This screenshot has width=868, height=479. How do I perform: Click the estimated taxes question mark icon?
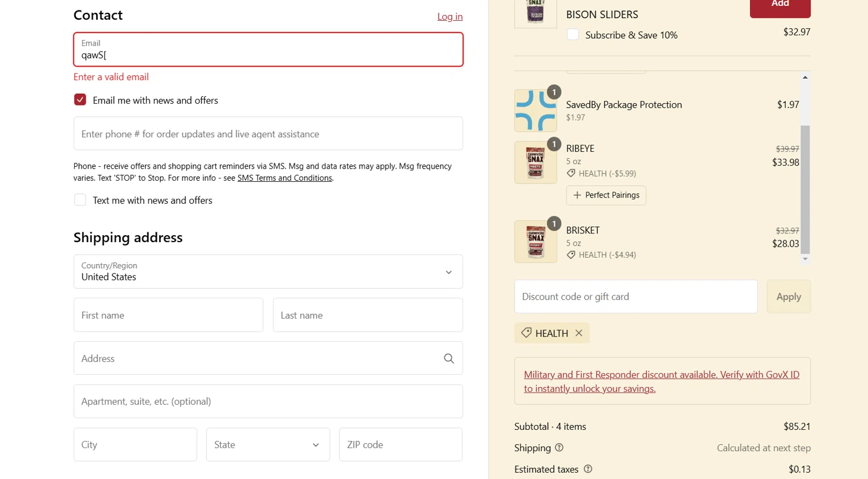click(588, 469)
